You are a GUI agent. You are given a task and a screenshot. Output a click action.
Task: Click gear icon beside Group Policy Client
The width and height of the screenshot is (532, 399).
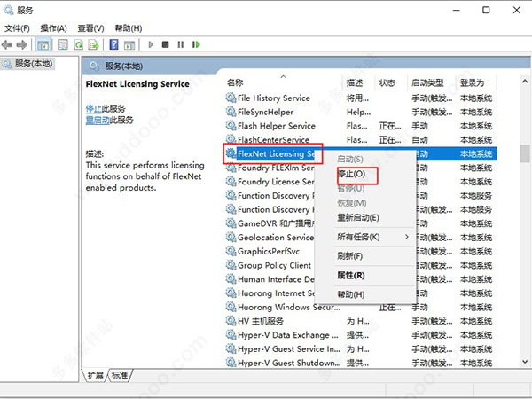pos(231,265)
